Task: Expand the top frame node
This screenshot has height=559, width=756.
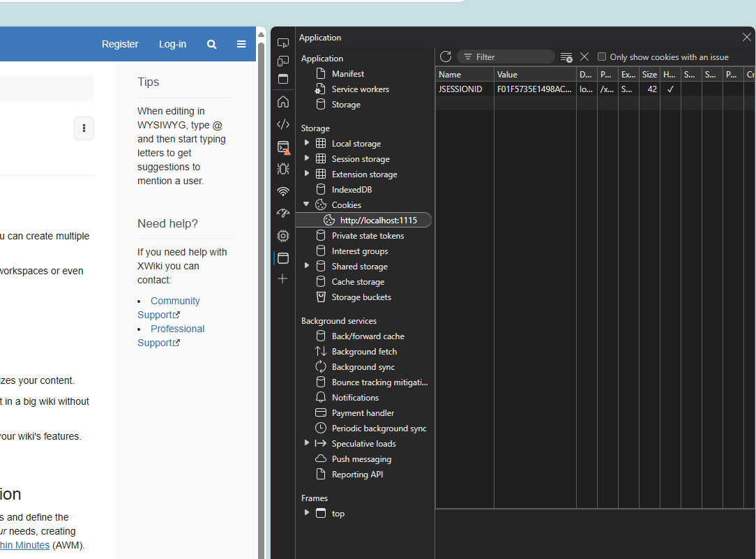Action: click(307, 513)
